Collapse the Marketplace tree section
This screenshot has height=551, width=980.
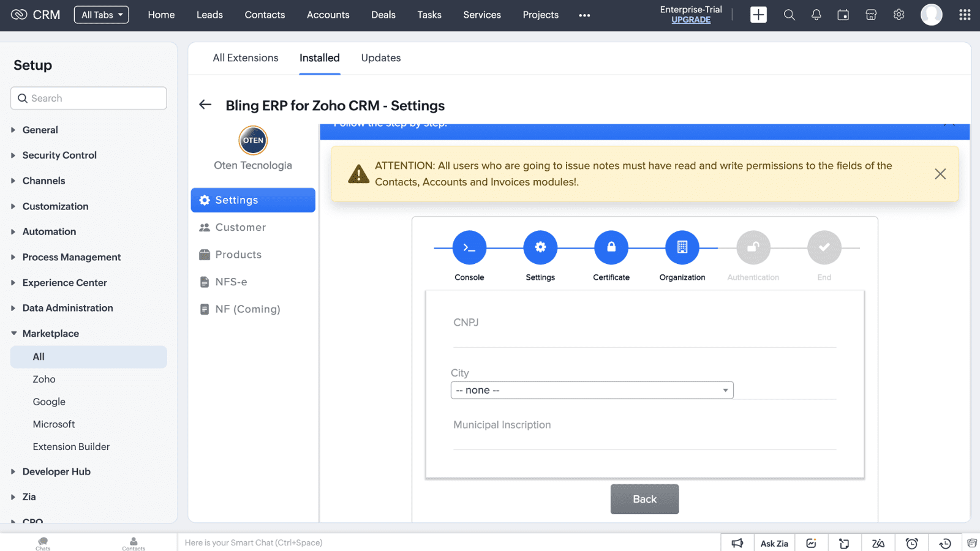(14, 334)
